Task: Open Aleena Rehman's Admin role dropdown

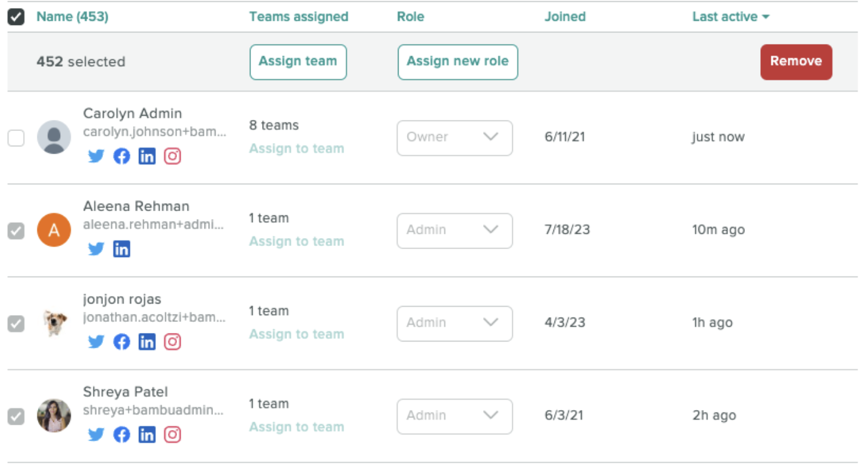Action: pos(454,231)
